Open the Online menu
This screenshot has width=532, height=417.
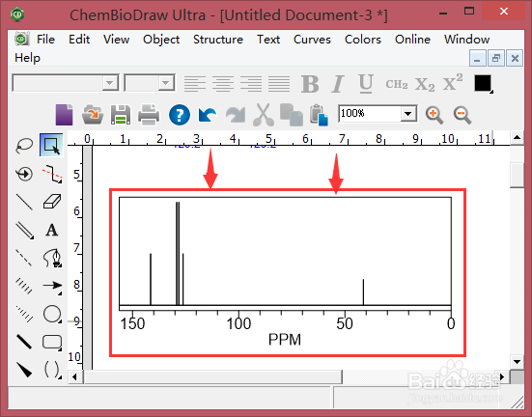[x=412, y=40]
